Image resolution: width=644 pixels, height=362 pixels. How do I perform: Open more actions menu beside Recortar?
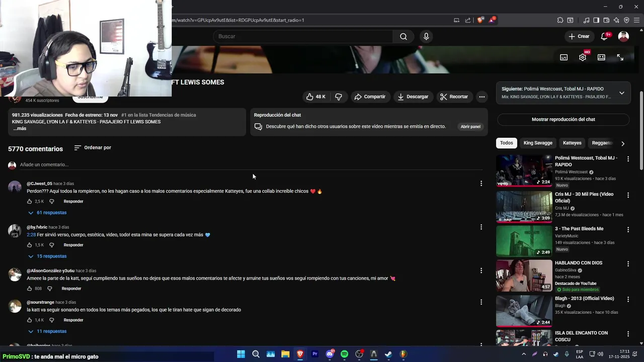(481, 97)
